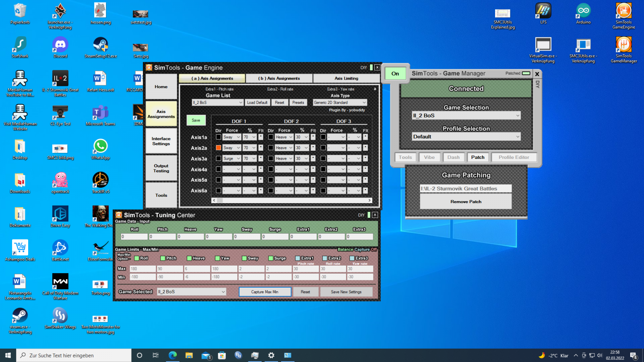Toggle Axis2a DOF 1 direction checkbox
The width and height of the screenshot is (644, 362).
[x=219, y=148]
